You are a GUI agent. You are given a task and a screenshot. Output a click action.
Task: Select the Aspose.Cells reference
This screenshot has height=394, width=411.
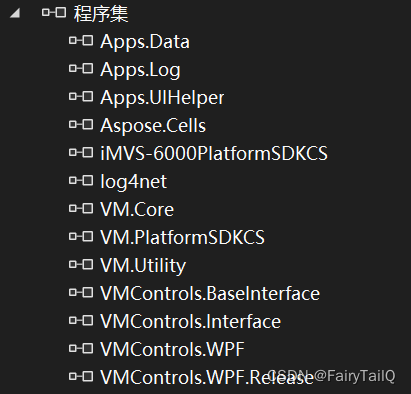(x=153, y=126)
